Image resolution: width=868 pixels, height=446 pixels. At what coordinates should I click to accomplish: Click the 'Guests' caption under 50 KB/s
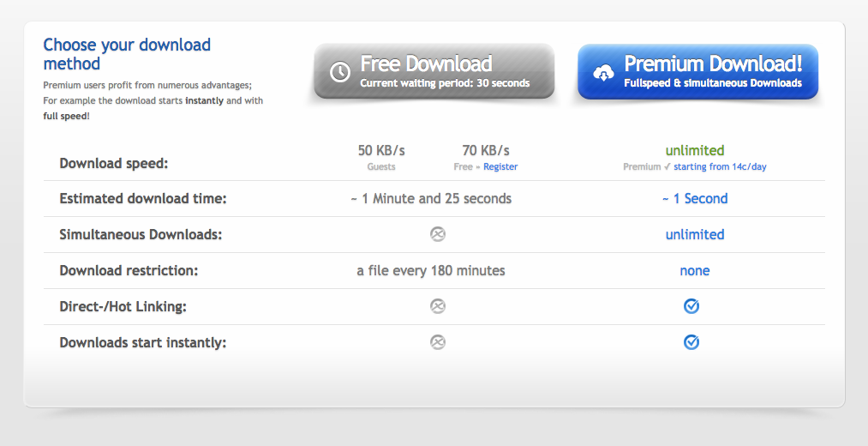[x=381, y=166]
